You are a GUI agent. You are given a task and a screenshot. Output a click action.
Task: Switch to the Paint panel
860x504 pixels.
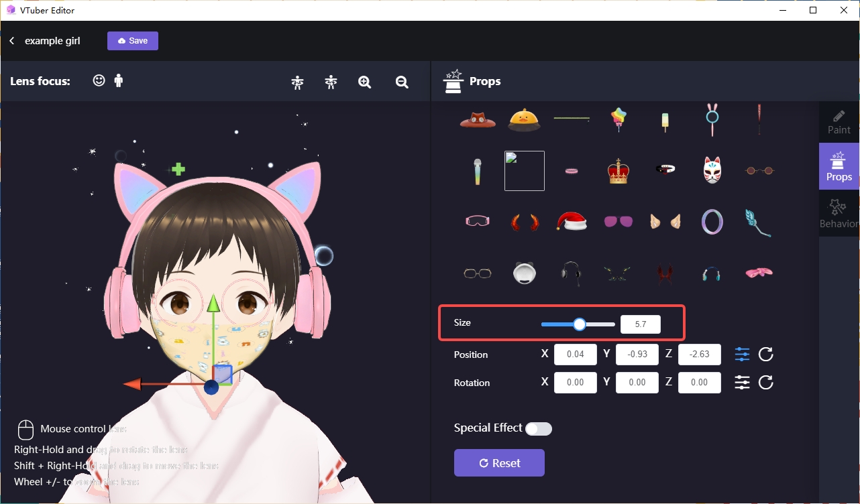click(839, 121)
